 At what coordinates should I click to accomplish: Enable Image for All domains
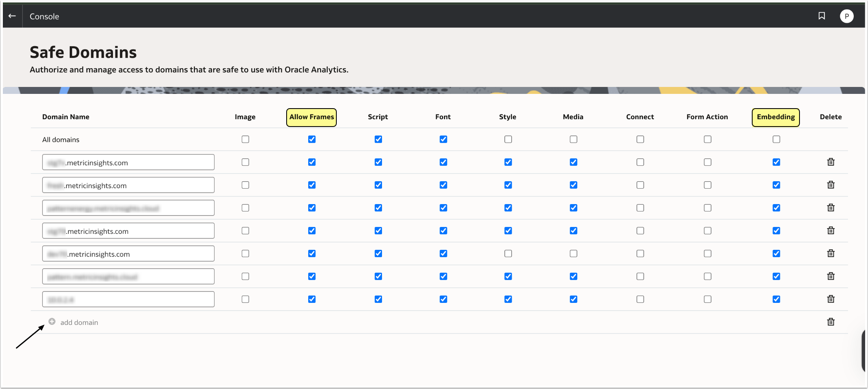click(245, 139)
